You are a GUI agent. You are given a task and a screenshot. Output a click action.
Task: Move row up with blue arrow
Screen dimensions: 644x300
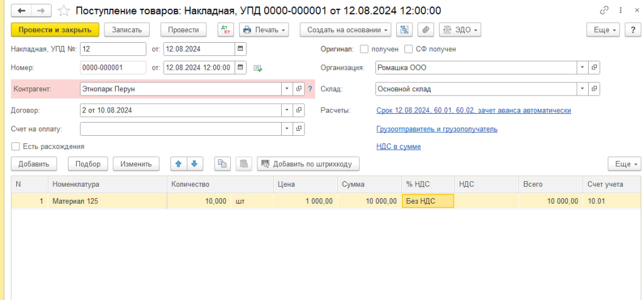tap(179, 164)
